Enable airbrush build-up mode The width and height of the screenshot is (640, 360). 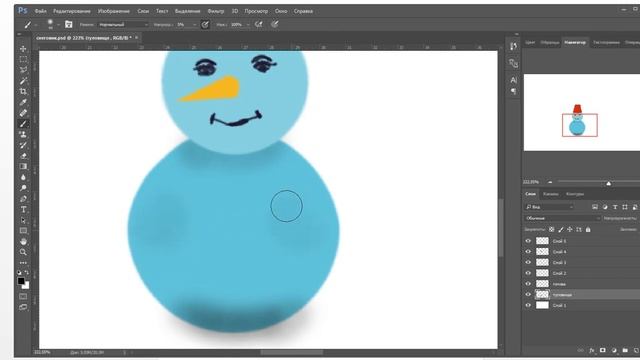[x=259, y=24]
